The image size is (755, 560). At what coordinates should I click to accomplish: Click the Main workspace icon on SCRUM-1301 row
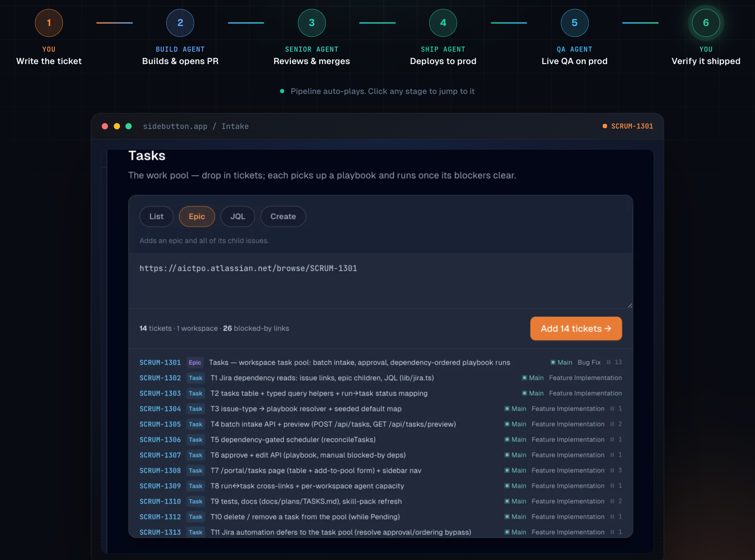point(553,362)
